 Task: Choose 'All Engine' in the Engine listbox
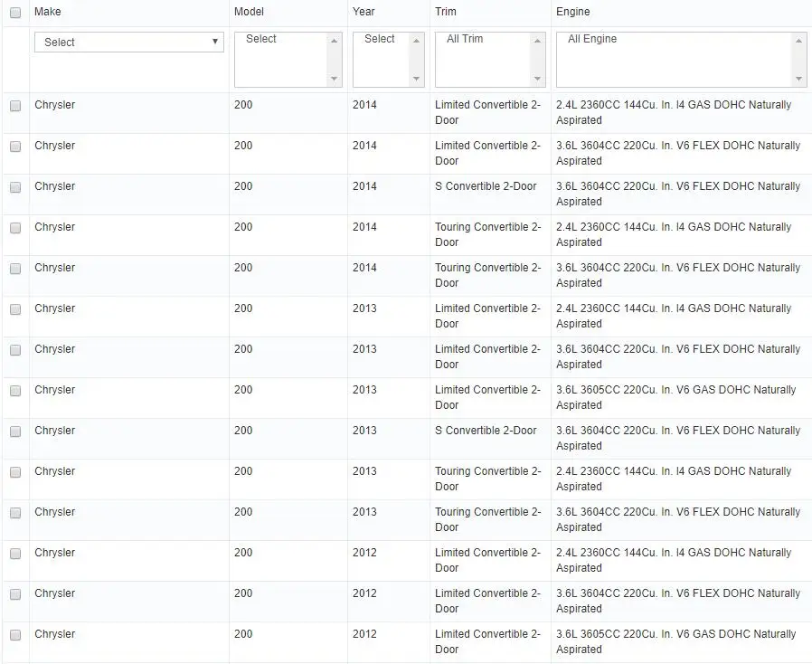[592, 39]
